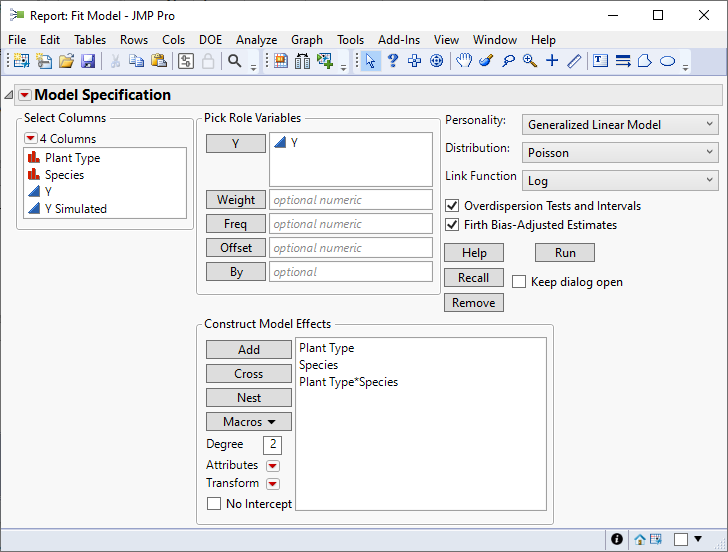Expand the Macros dropdown button
This screenshot has width=728, height=552.
(249, 422)
